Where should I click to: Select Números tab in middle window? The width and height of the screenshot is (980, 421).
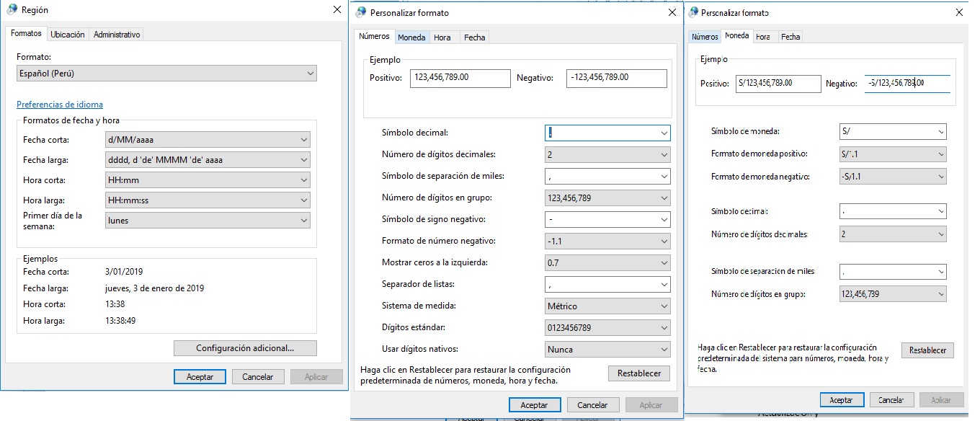tap(374, 36)
